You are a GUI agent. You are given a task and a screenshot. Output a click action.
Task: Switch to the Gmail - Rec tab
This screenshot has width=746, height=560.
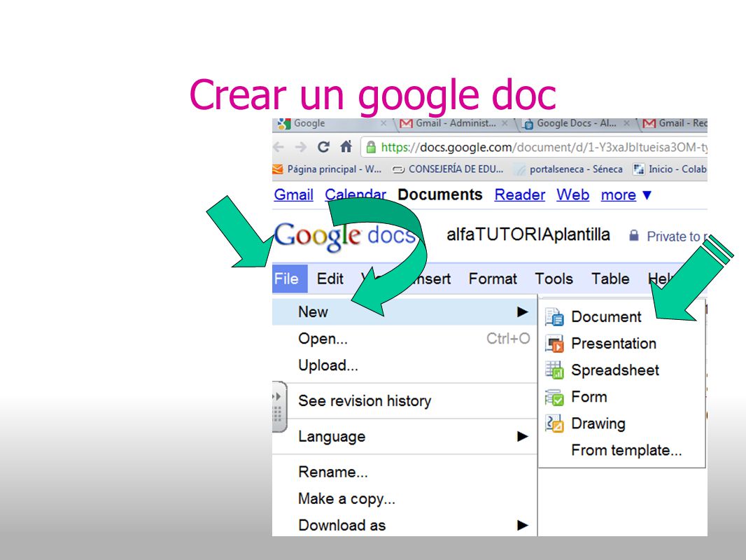(x=673, y=124)
